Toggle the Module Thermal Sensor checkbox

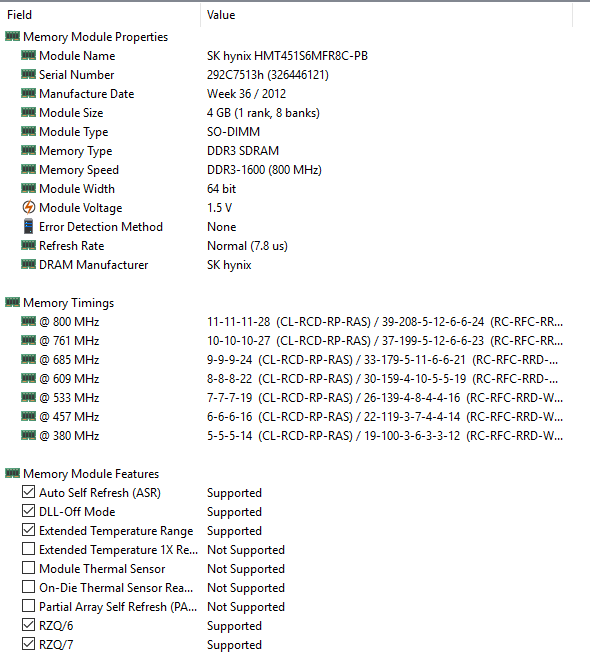[28, 568]
